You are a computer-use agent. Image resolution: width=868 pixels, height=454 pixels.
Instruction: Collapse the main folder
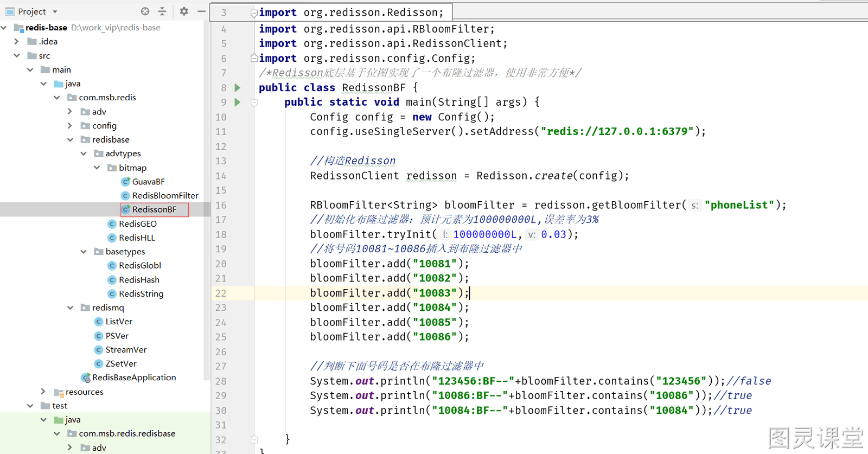point(30,69)
